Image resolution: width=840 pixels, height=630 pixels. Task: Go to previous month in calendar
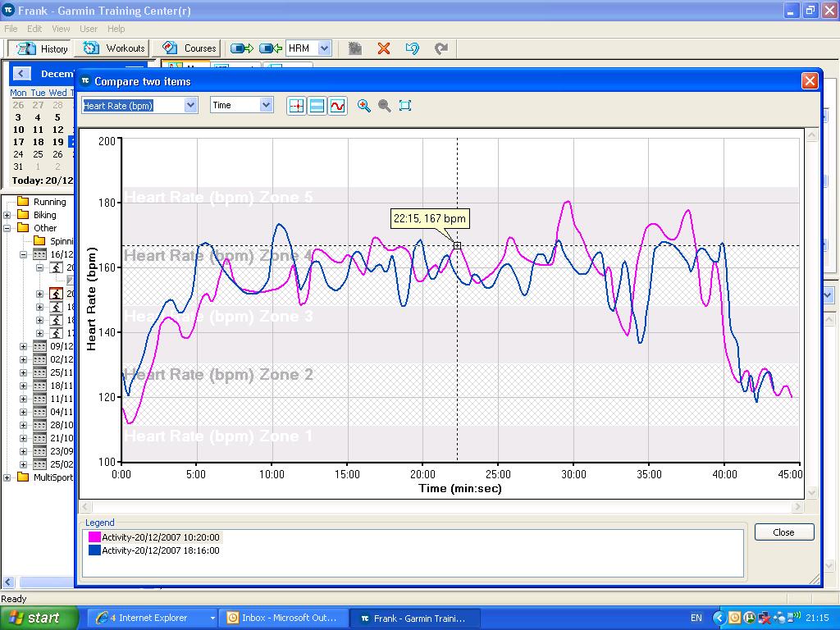coord(21,74)
